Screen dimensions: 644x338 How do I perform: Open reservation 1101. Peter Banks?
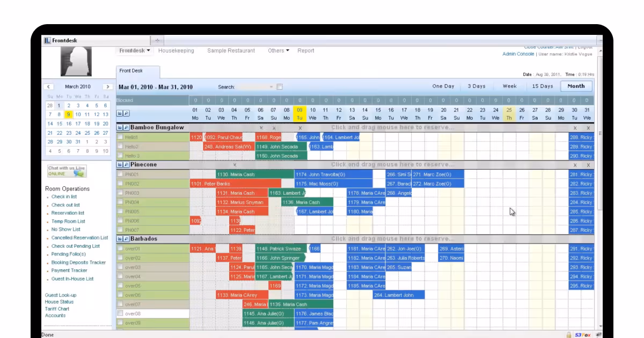click(x=236, y=183)
